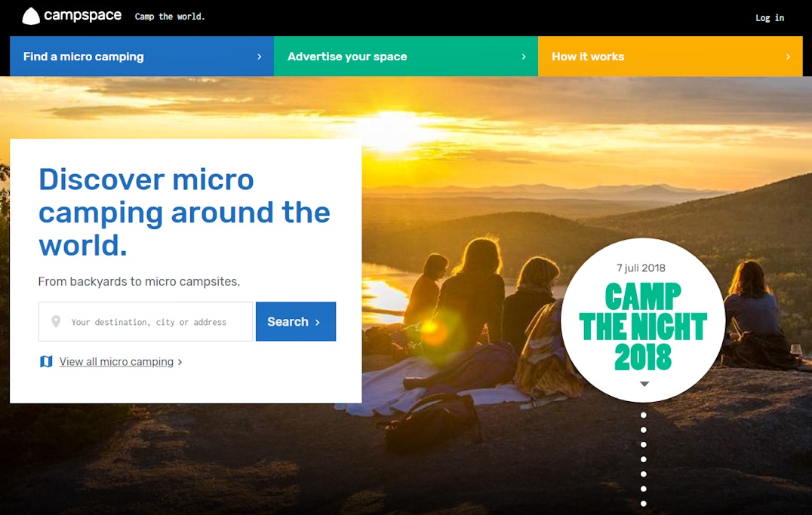Open the Advertise your space tab

(406, 57)
